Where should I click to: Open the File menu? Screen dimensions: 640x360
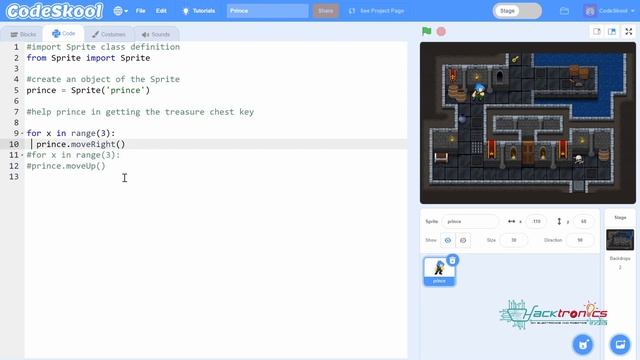click(x=140, y=11)
